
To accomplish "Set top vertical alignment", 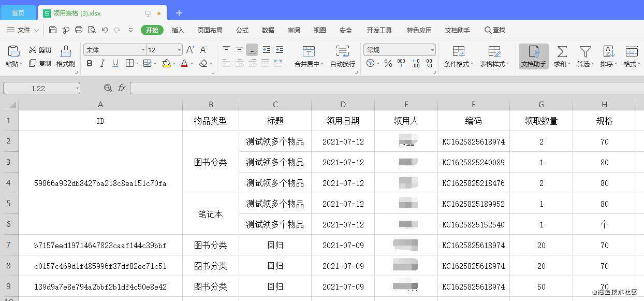I will pyautogui.click(x=226, y=50).
